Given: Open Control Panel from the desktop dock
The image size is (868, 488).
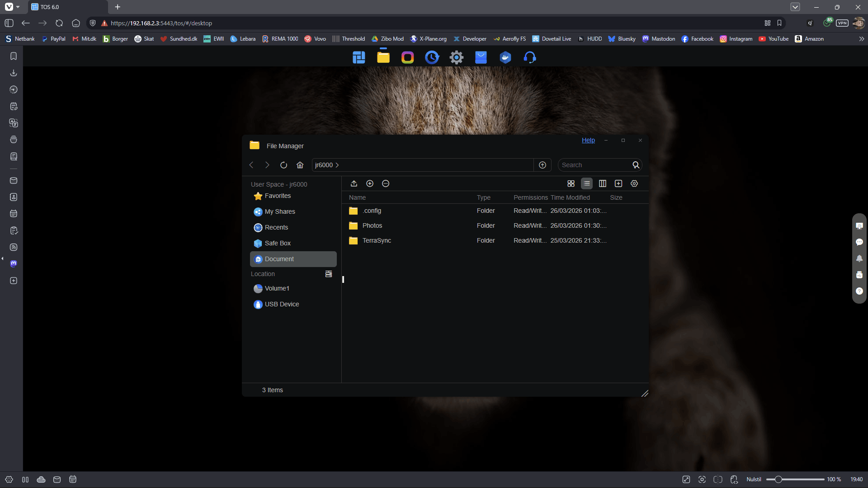Looking at the screenshot, I should point(456,57).
